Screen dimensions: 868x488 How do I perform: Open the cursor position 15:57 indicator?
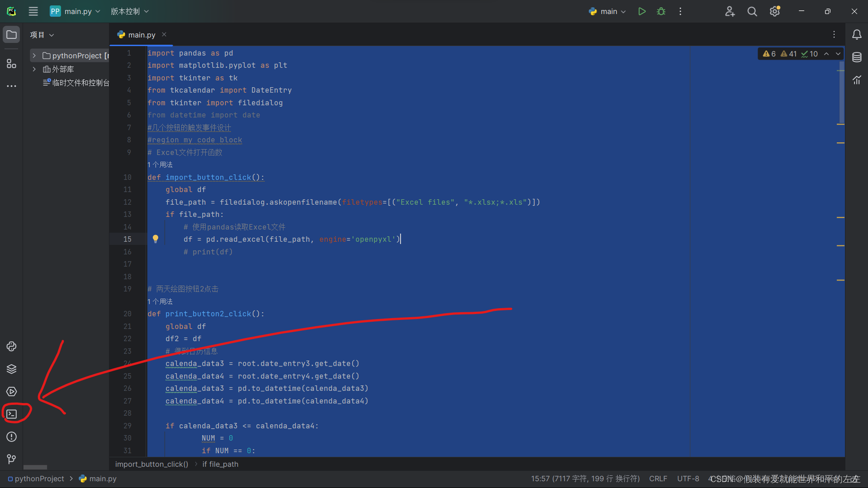click(x=585, y=479)
